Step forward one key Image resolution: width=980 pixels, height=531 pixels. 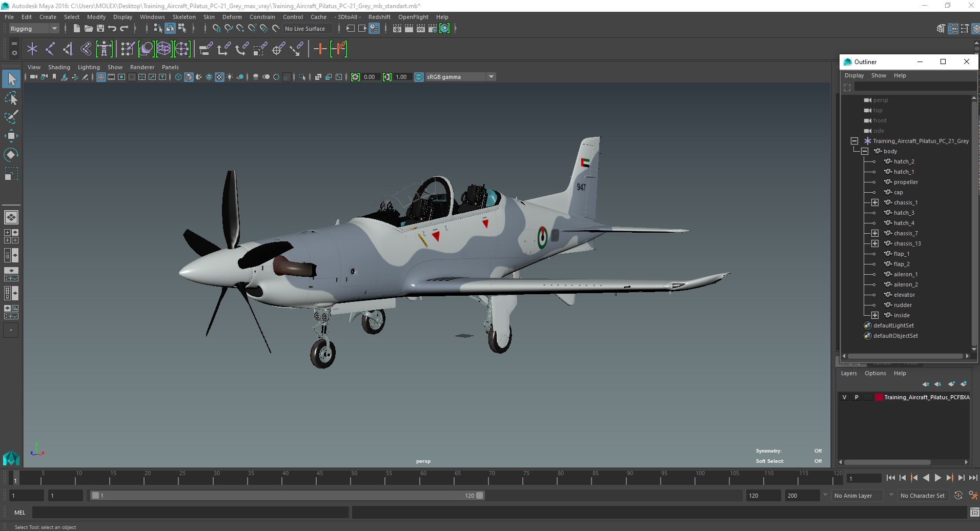coord(949,478)
